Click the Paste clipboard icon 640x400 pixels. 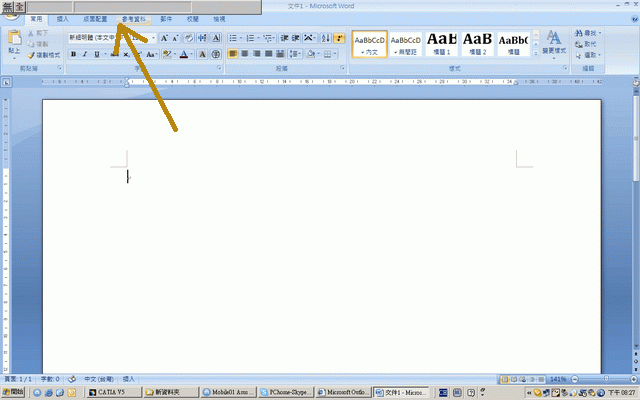point(14,38)
